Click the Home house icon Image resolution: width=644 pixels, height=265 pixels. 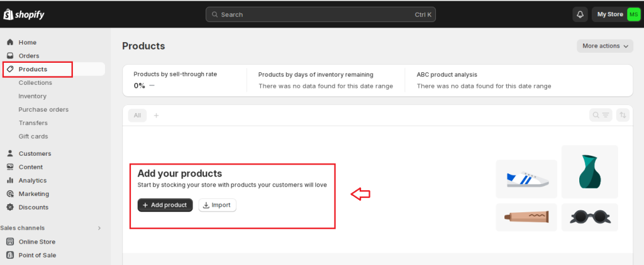coord(10,42)
